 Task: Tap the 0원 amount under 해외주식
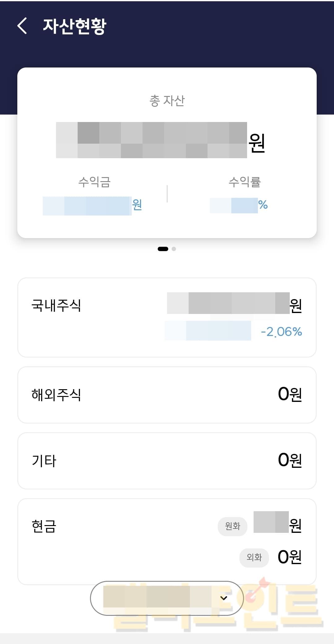[290, 394]
